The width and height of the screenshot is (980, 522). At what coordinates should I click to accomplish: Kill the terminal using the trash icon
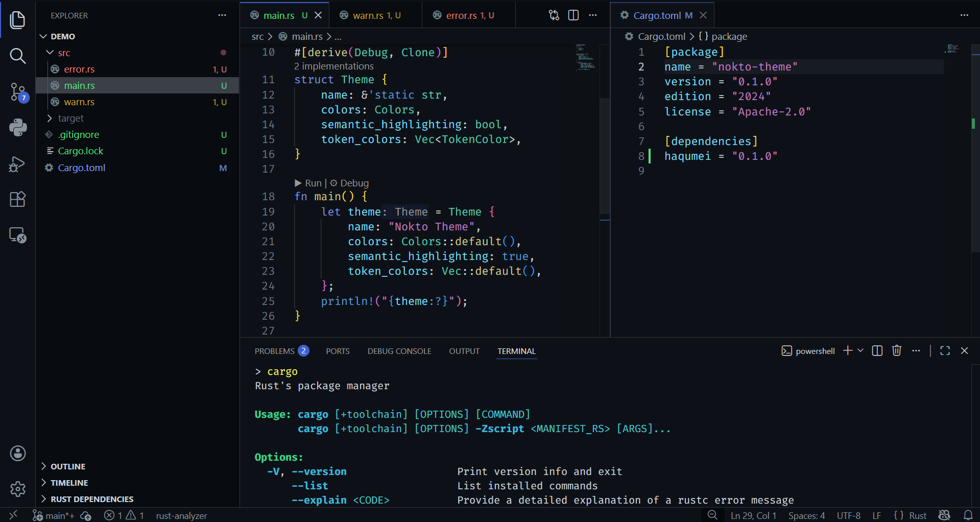(897, 350)
